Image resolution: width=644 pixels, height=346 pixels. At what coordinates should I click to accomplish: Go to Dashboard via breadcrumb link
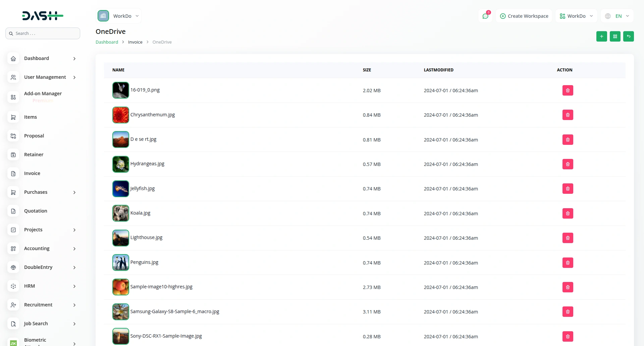point(107,42)
